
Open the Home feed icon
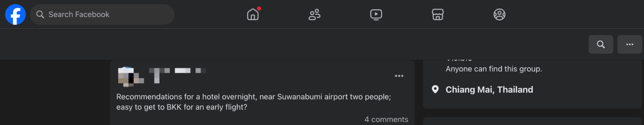coord(253,14)
